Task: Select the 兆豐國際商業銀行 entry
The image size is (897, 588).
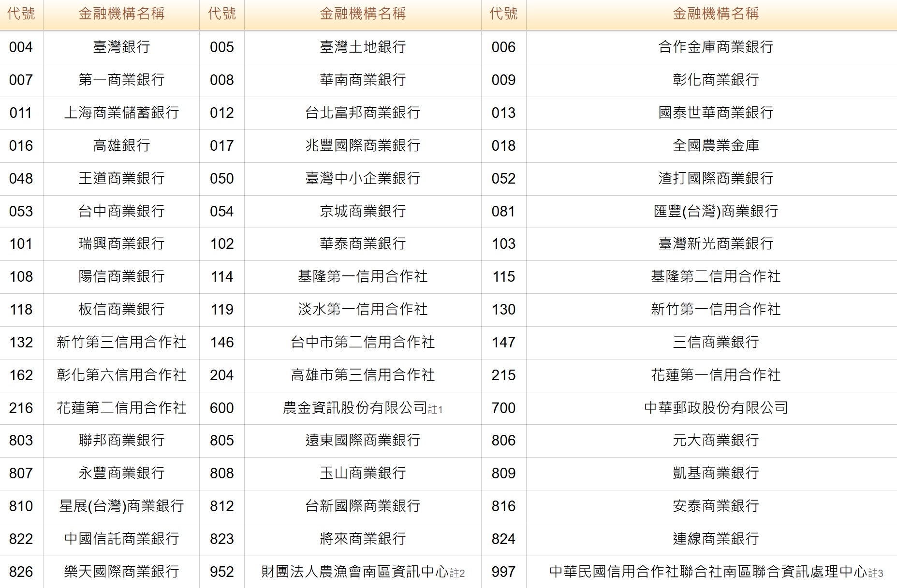Action: coord(363,146)
